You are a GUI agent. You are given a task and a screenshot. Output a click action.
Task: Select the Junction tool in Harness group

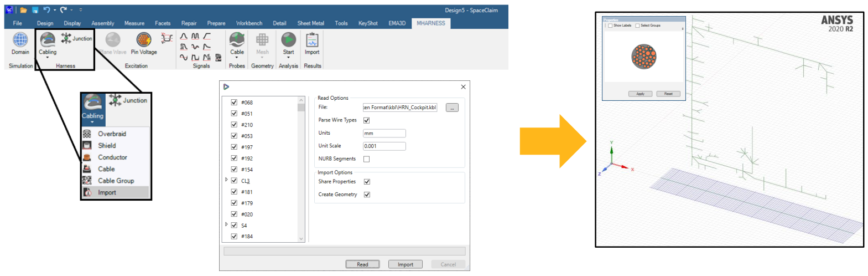tap(76, 38)
